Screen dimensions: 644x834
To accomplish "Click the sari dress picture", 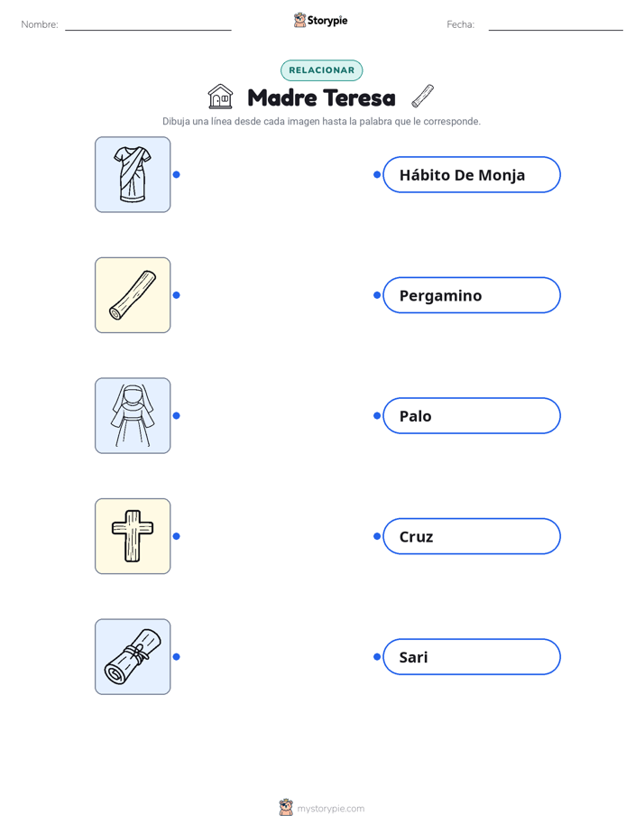I will pos(133,174).
